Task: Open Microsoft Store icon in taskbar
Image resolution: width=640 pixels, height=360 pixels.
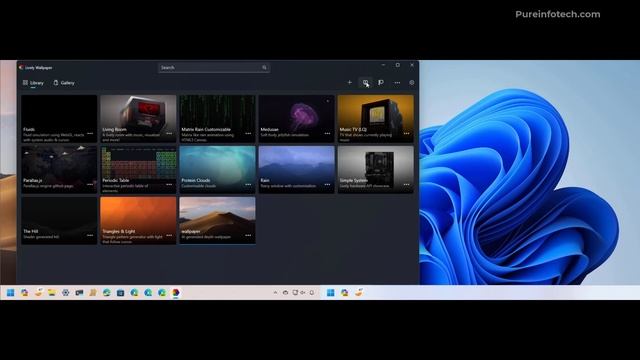Action: pos(120,293)
